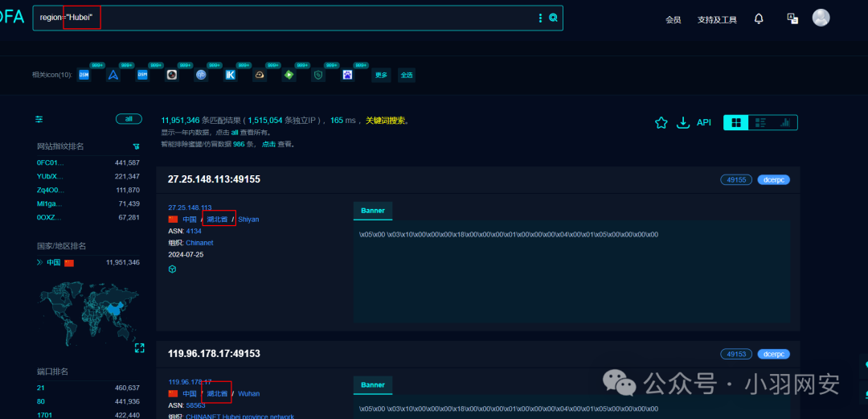This screenshot has height=419, width=868.
Task: Select the green shield related icon
Action: click(x=317, y=74)
